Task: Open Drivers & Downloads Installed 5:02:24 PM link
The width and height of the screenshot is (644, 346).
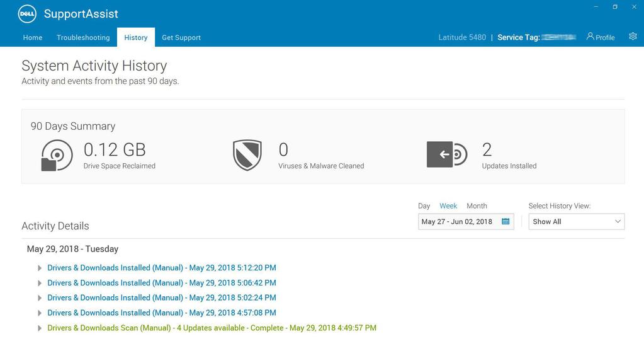Action: tap(162, 298)
